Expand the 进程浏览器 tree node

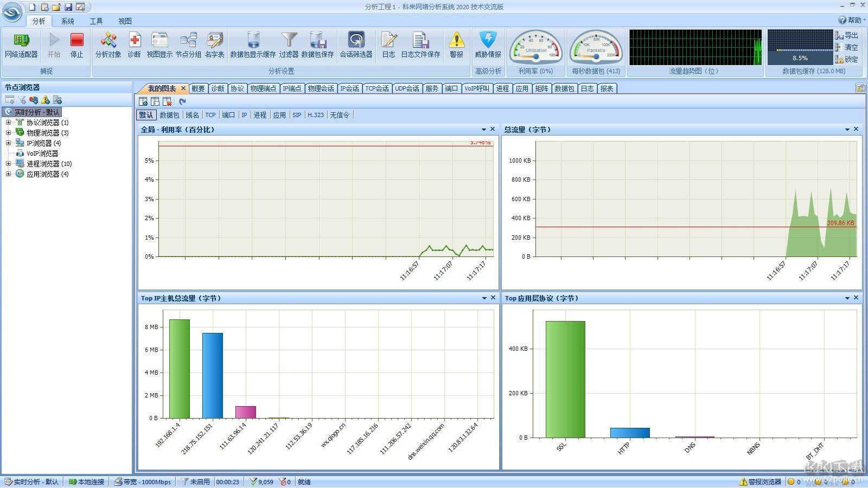8,164
